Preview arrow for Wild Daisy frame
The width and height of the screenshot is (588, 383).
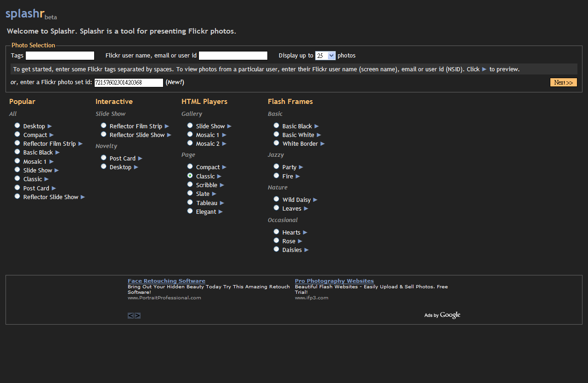[316, 200]
